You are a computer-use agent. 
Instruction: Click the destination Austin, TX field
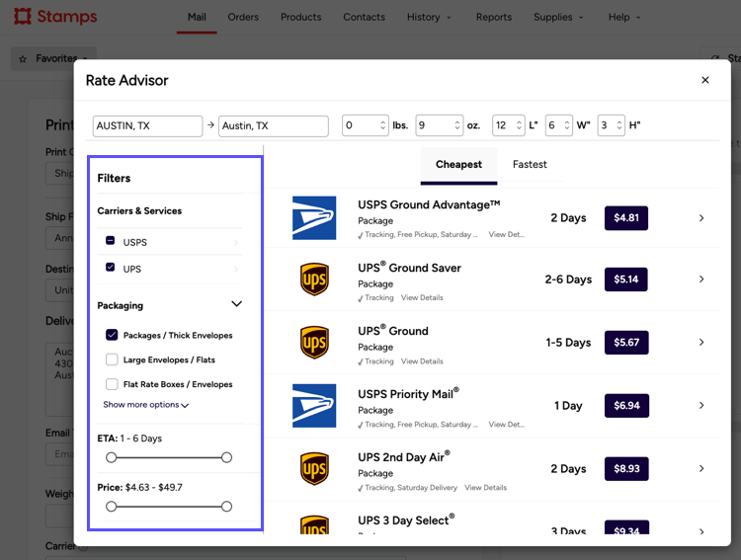point(273,125)
